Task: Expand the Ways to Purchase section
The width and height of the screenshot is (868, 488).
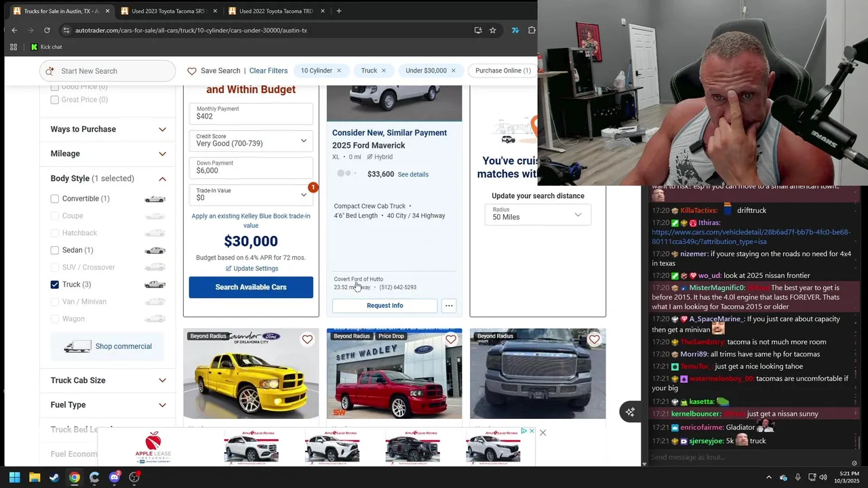Action: 108,129
